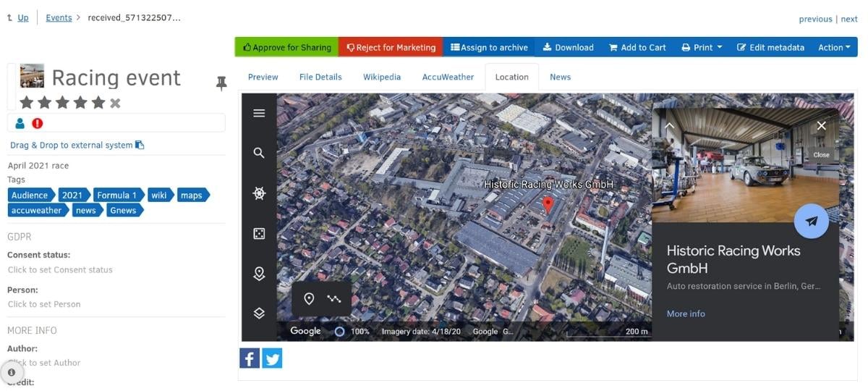Open the Wikipedia tab
868x391 pixels.
pos(382,77)
